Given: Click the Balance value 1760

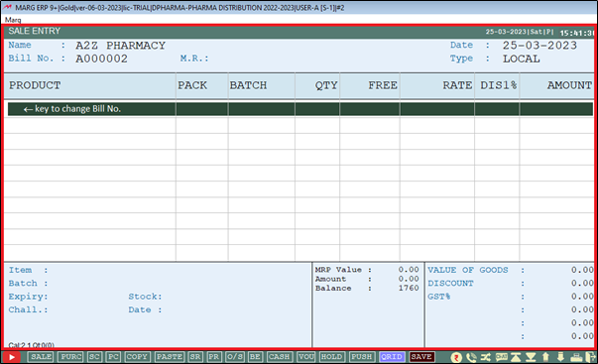Looking at the screenshot, I should click(x=409, y=288).
